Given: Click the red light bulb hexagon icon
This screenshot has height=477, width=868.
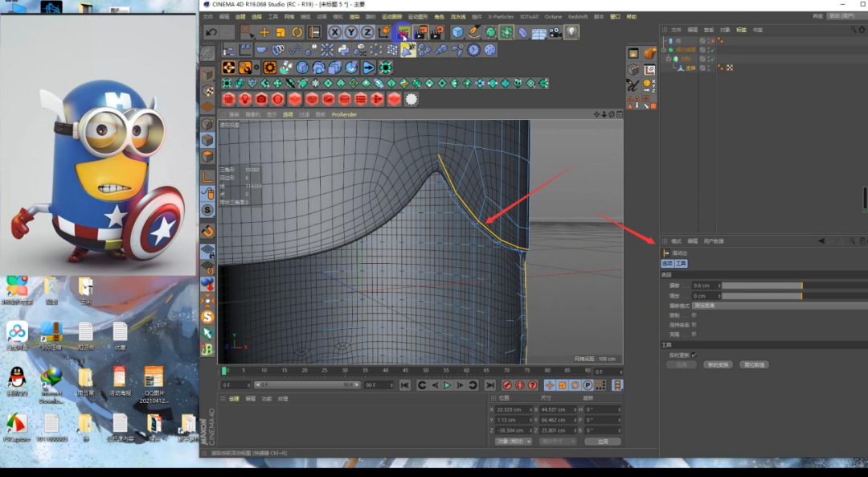Looking at the screenshot, I should point(244,99).
